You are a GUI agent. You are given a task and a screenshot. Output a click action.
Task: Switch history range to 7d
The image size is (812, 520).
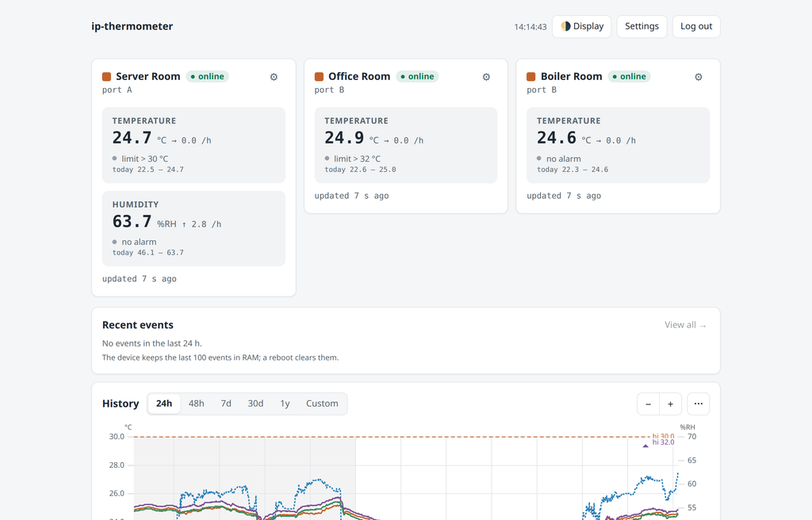pos(226,403)
